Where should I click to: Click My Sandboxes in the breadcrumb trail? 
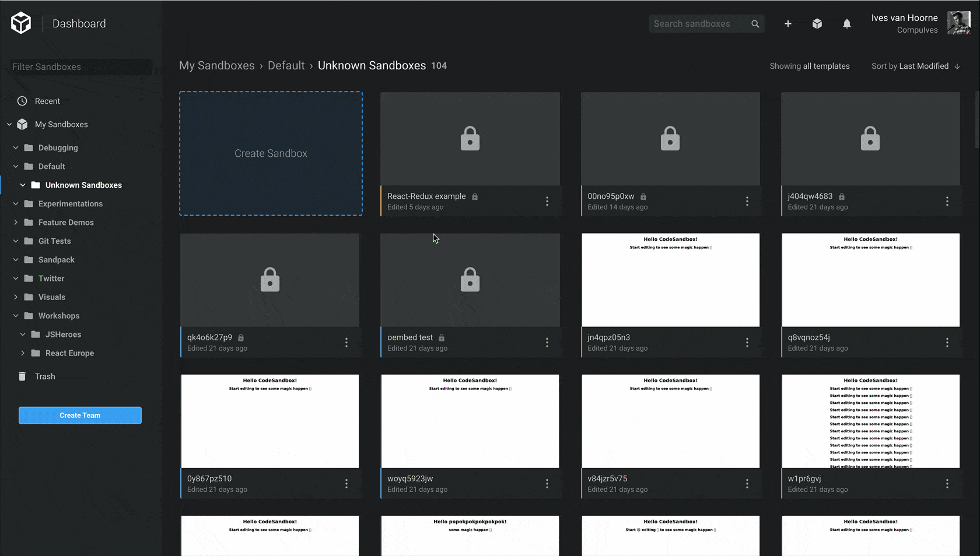(x=216, y=65)
